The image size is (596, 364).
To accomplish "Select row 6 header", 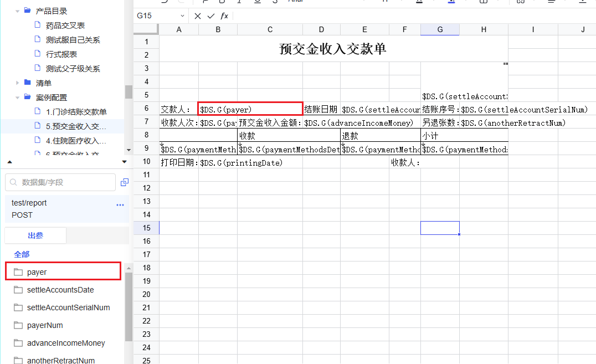I will tap(146, 109).
